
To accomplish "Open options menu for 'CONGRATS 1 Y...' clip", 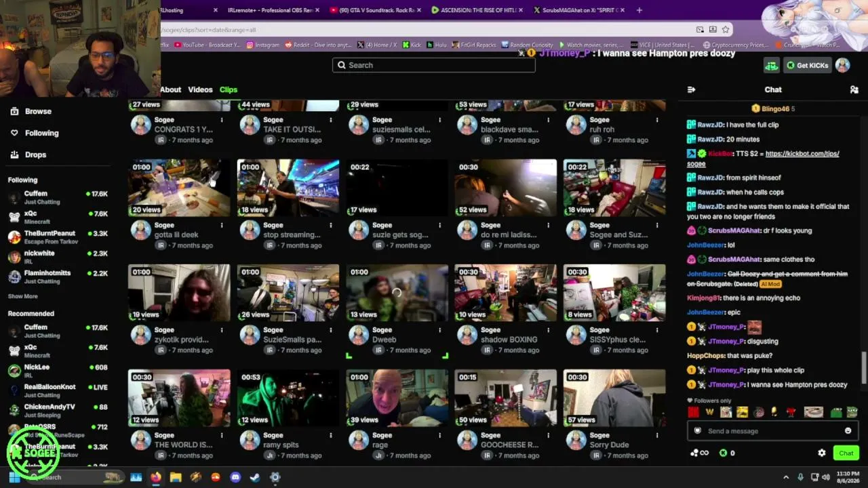I will click(221, 120).
